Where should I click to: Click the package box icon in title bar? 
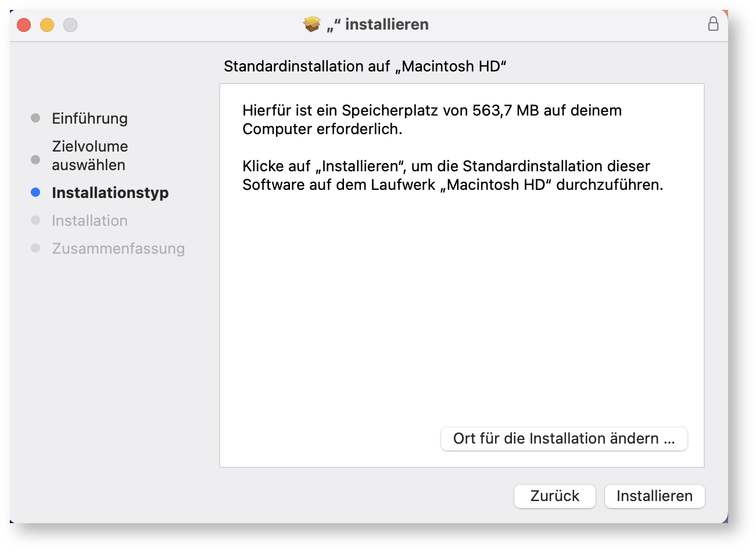click(x=312, y=24)
